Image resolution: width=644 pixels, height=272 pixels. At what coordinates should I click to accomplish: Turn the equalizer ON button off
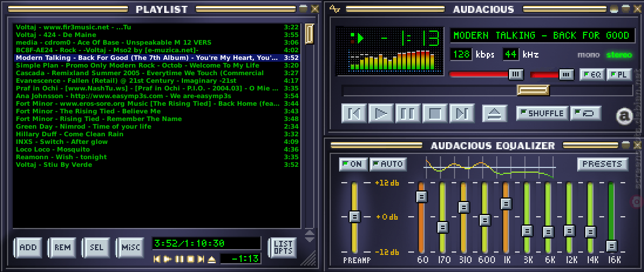click(353, 164)
